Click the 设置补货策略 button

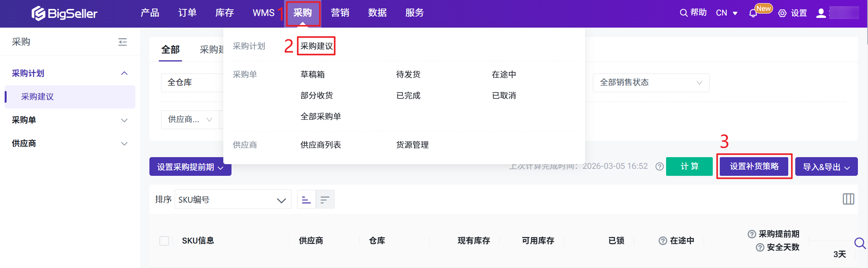[754, 166]
